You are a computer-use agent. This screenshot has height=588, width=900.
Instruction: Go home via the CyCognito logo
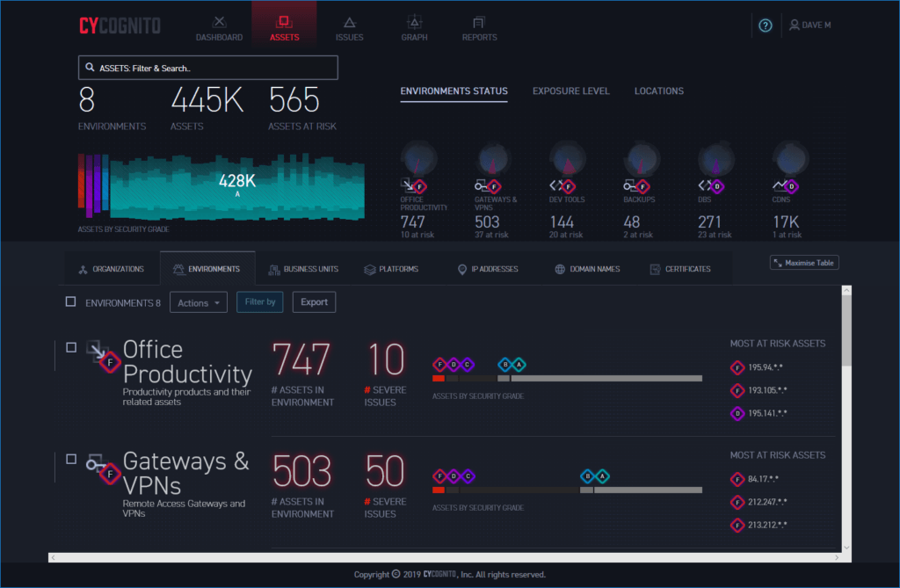[x=120, y=25]
